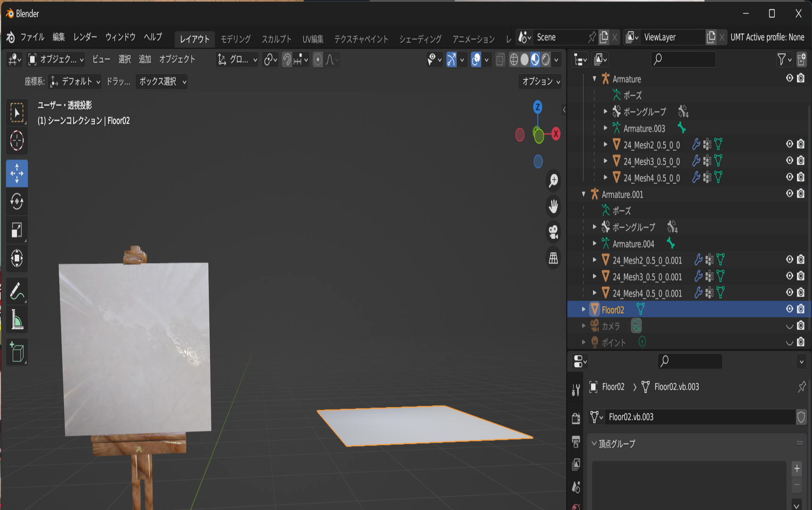Switch to wireframe viewport shading
This screenshot has height=510, width=812.
(x=514, y=59)
